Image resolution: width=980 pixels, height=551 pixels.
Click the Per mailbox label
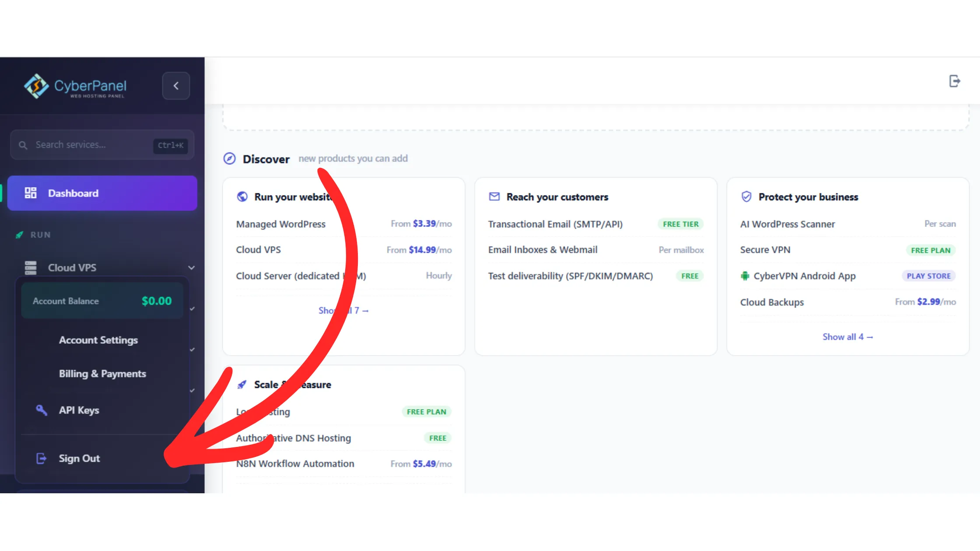pos(681,250)
